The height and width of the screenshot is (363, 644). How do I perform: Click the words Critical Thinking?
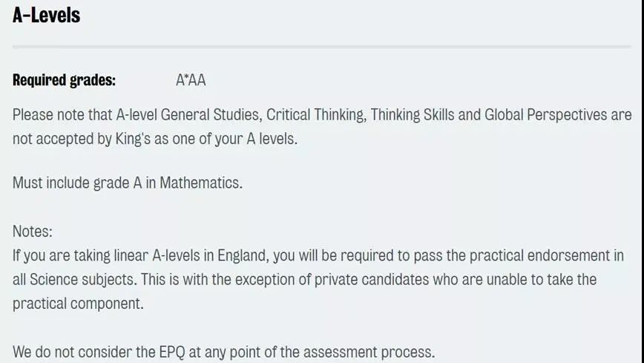point(316,115)
